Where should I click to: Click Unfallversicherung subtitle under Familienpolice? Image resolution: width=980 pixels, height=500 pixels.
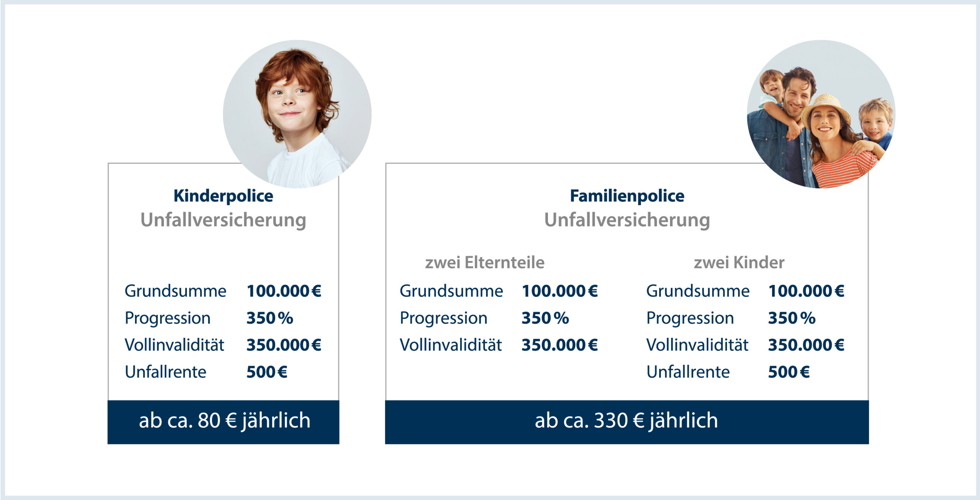tap(627, 220)
